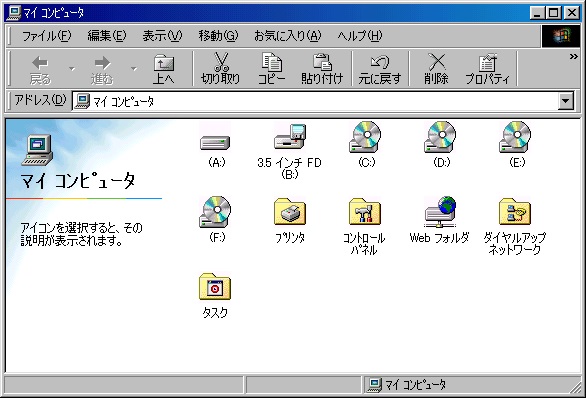Open the Back button history dropdown arrow
The height and width of the screenshot is (398, 586).
pos(72,69)
